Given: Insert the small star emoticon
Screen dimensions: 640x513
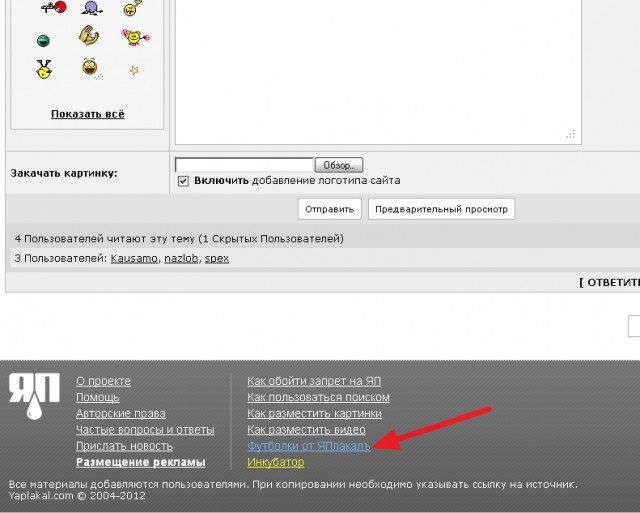Looking at the screenshot, I should click(x=134, y=71).
